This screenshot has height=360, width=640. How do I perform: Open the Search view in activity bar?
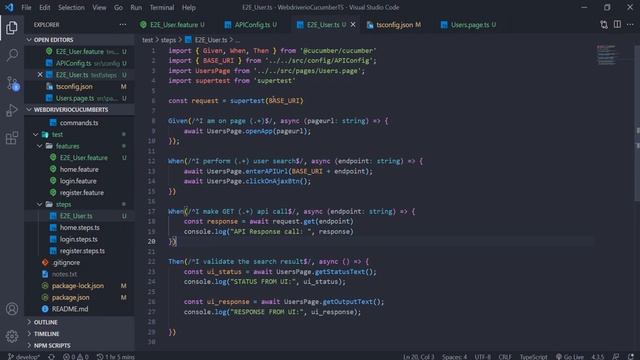coord(12,55)
